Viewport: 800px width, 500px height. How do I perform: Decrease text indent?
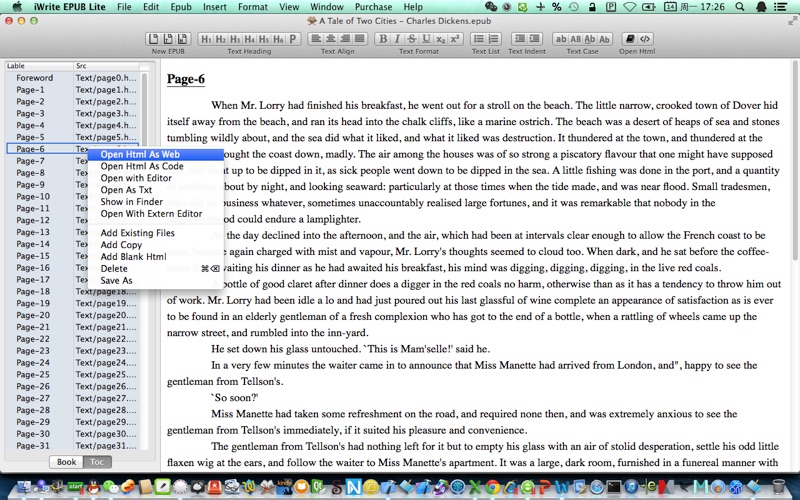[x=519, y=39]
